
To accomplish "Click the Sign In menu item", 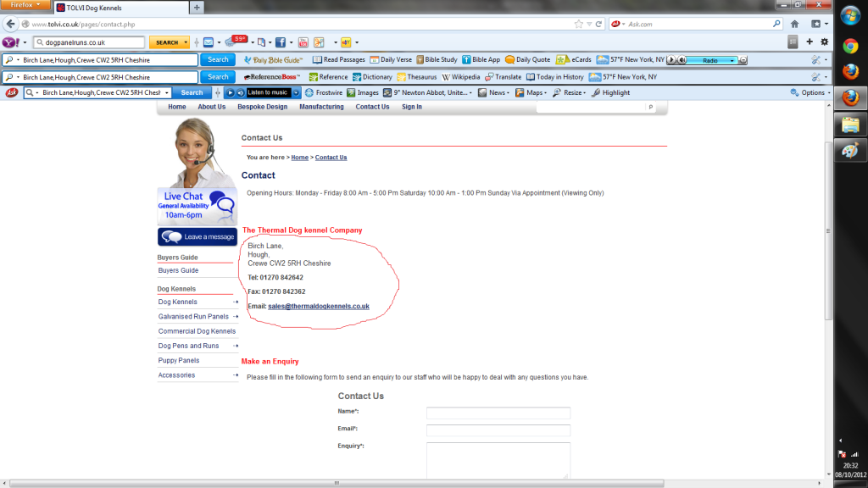I will pos(412,107).
